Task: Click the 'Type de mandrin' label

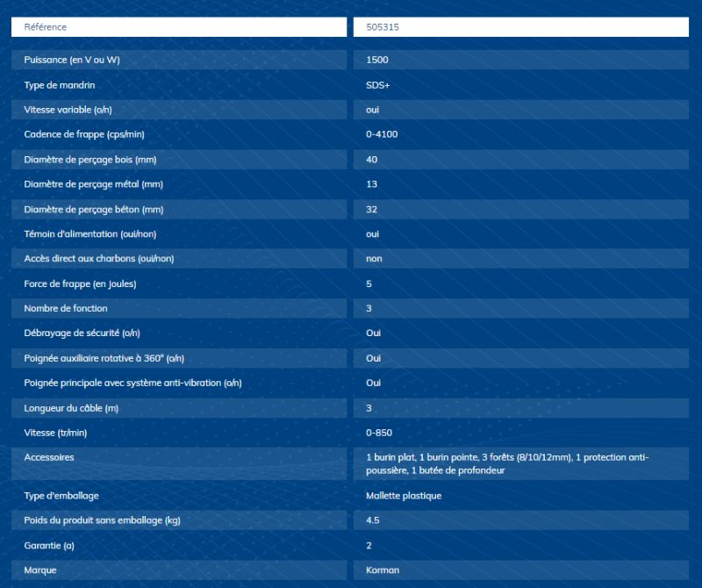Action: tap(60, 85)
